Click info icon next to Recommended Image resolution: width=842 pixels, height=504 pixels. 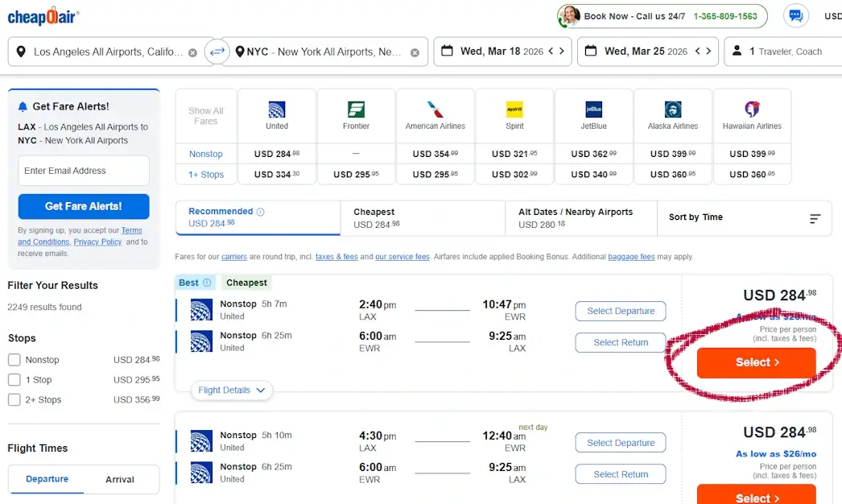point(260,212)
